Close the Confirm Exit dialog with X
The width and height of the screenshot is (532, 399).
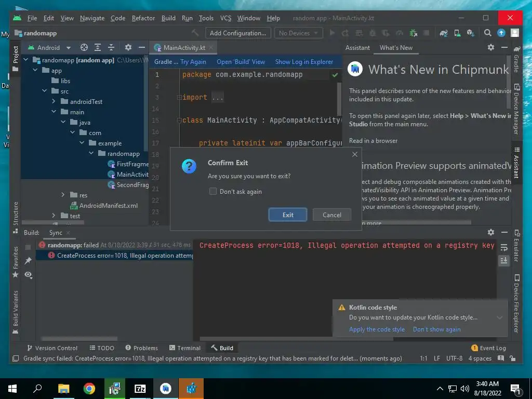355,154
